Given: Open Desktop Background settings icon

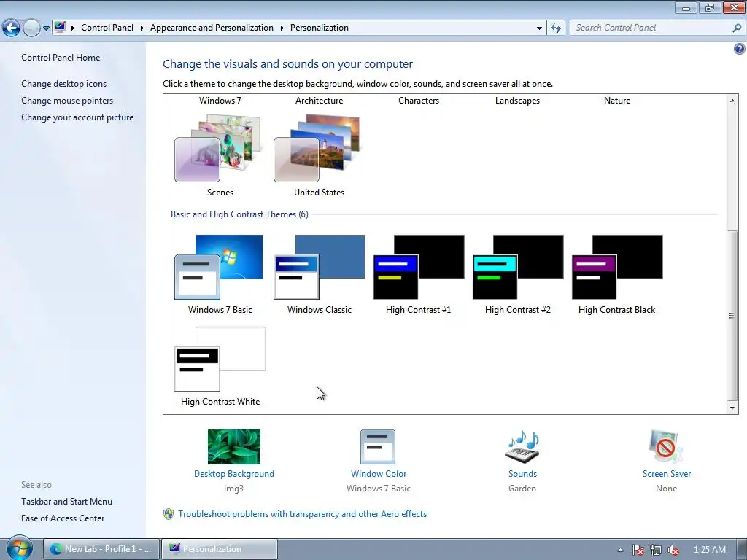Looking at the screenshot, I should 234,447.
